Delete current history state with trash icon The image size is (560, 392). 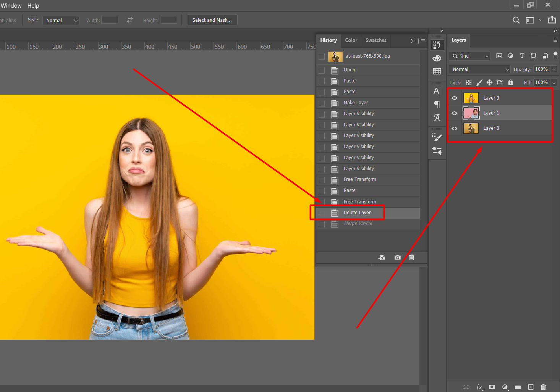click(x=411, y=257)
